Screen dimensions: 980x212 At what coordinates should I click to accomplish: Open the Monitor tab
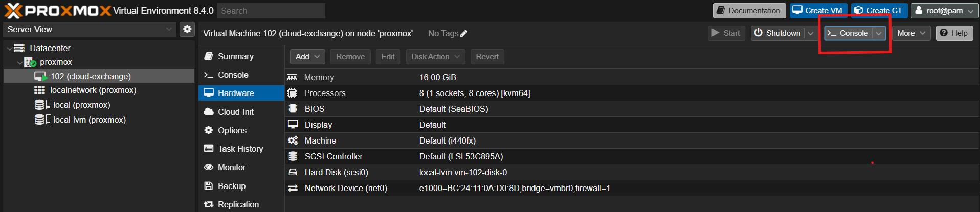click(241, 167)
